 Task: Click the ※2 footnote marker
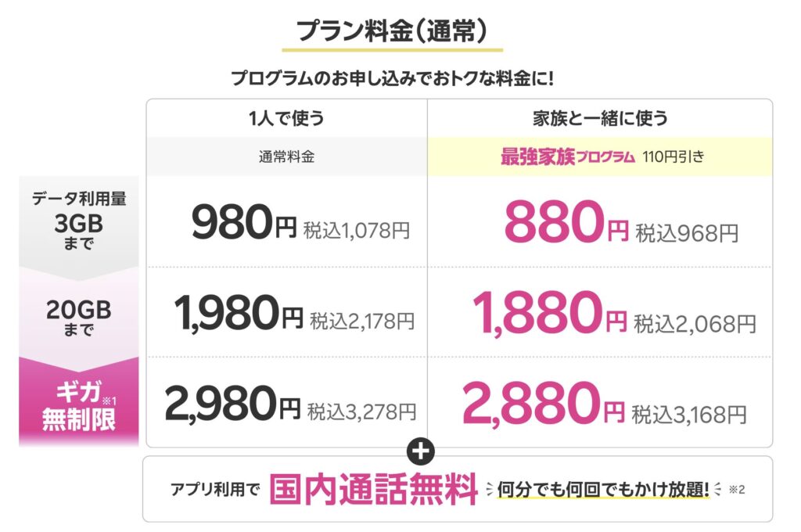click(x=737, y=491)
